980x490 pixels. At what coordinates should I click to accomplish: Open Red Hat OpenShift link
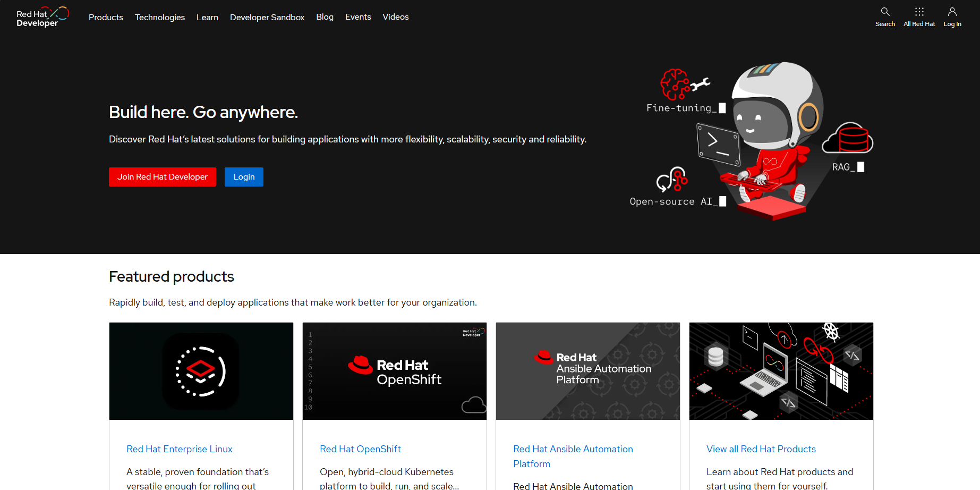[x=360, y=449]
